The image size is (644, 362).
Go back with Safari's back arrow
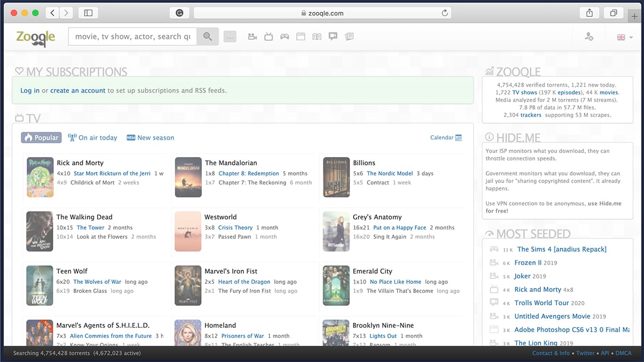52,13
